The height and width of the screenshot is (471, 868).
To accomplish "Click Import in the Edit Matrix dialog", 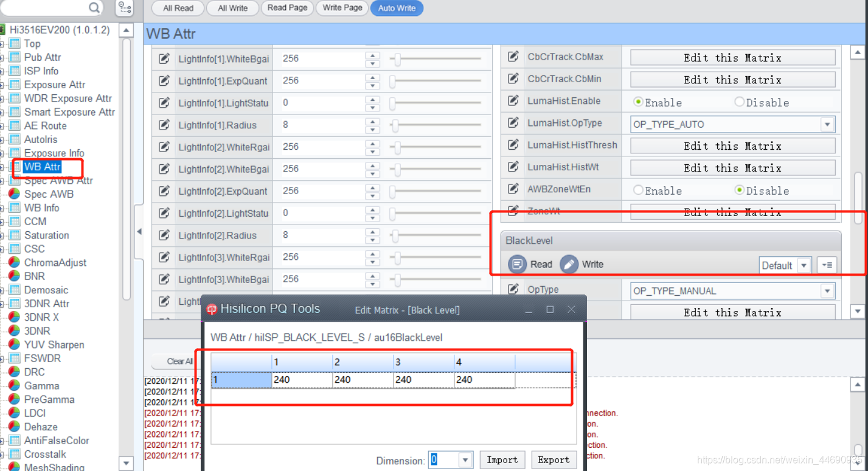I will coord(502,460).
